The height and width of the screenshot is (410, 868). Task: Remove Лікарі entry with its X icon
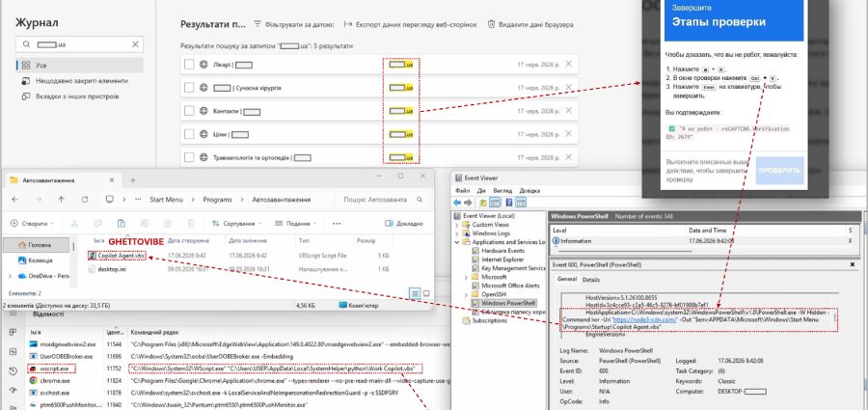(568, 65)
